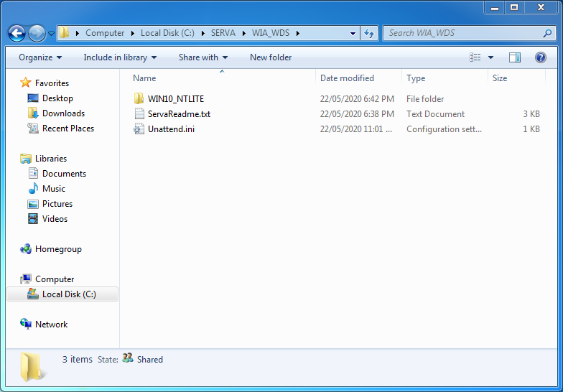The height and width of the screenshot is (392, 563).
Task: Open the Videos library
Action: (55, 218)
